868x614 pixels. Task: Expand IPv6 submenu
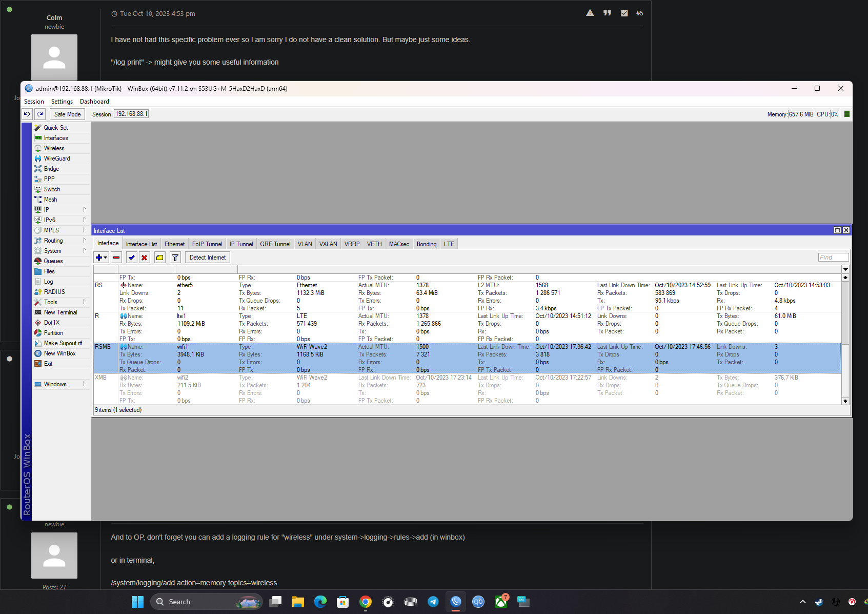61,220
